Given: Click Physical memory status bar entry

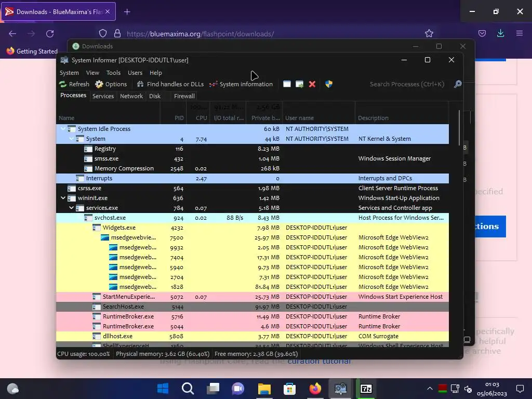Looking at the screenshot, I should [x=163, y=354].
